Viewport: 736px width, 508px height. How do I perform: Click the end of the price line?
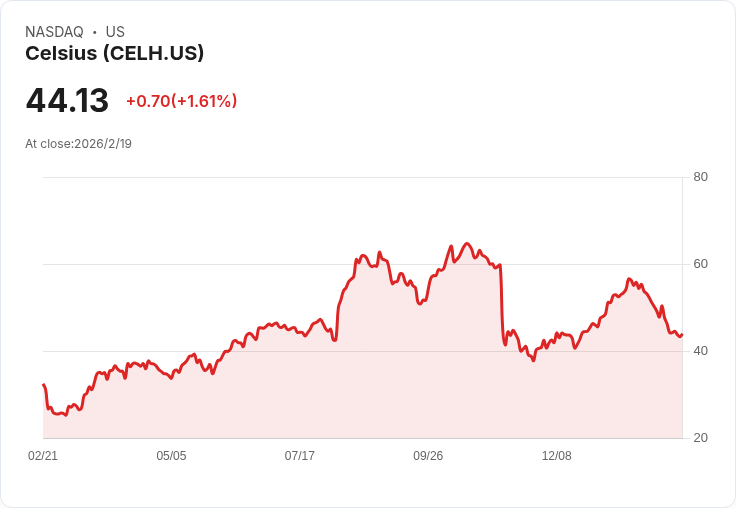coord(682,335)
